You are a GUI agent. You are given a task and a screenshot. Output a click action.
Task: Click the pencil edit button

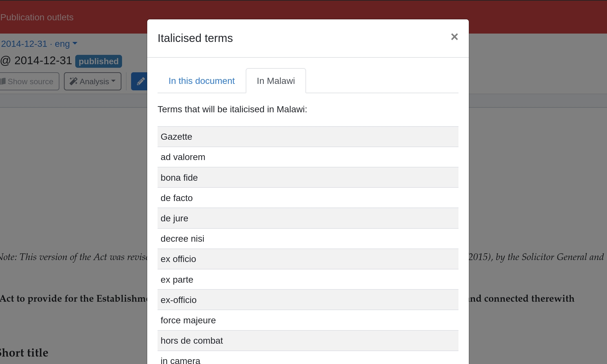point(140,81)
